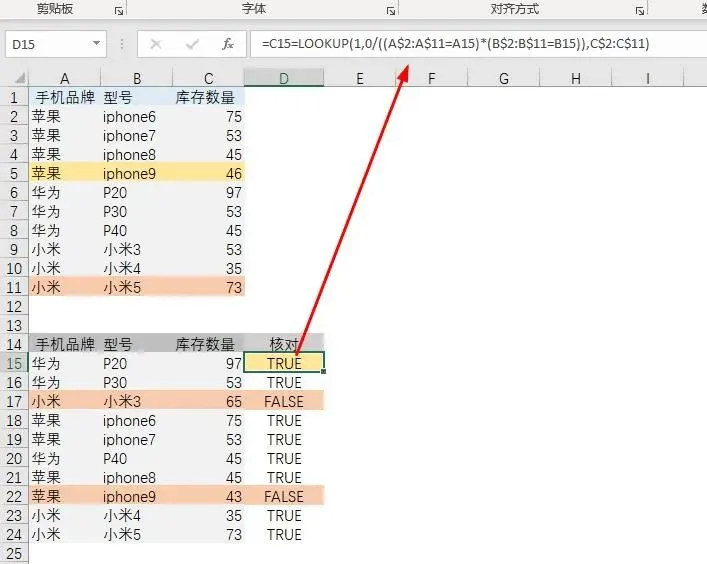This screenshot has height=564, width=707.
Task: Click cell C4 with value 45
Action: click(208, 155)
